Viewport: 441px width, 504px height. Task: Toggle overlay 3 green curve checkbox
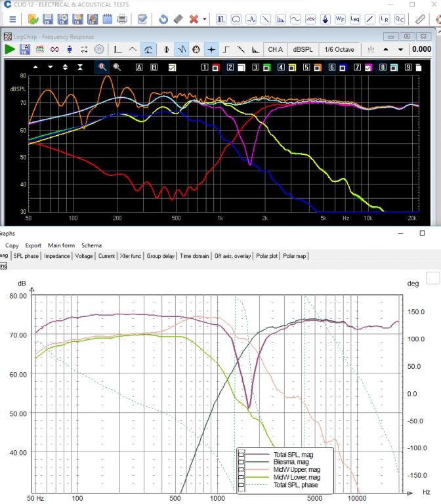[x=266, y=68]
